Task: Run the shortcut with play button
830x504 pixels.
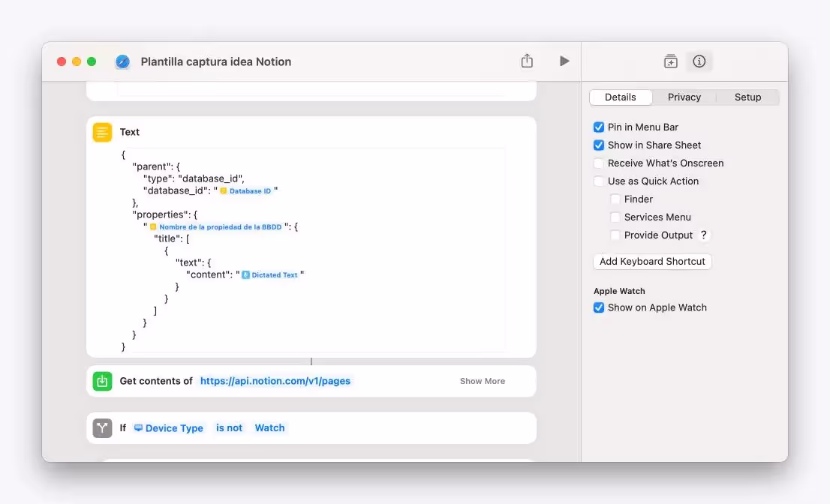Action: point(564,61)
